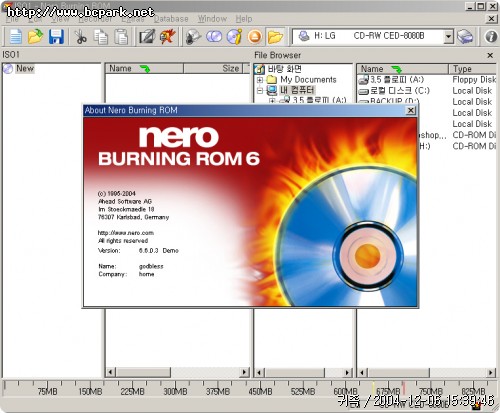The image size is (500, 413).
Task: Paste with the clipboard toolbar icon
Action: pyautogui.click(x=121, y=37)
